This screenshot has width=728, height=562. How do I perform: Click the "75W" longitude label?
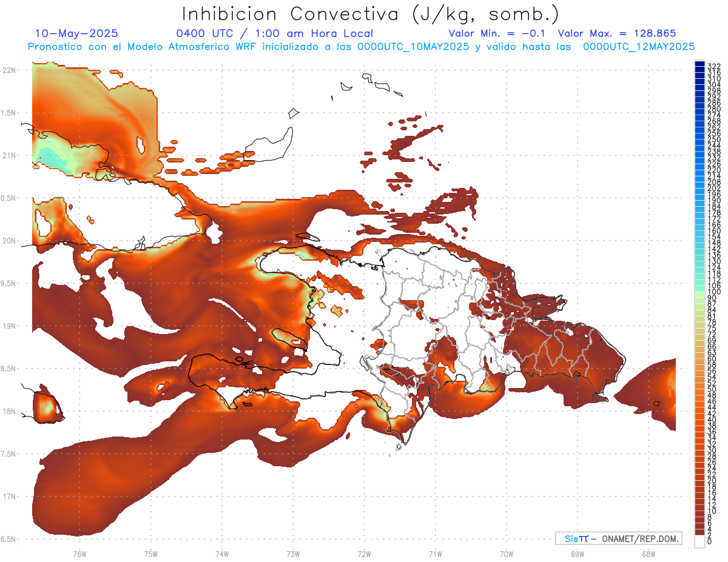[x=151, y=554]
